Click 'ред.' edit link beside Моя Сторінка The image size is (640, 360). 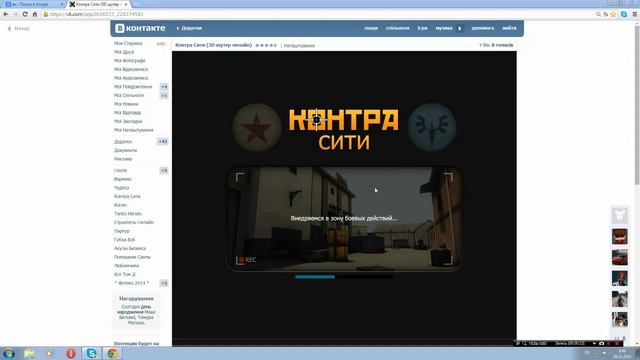(x=161, y=44)
